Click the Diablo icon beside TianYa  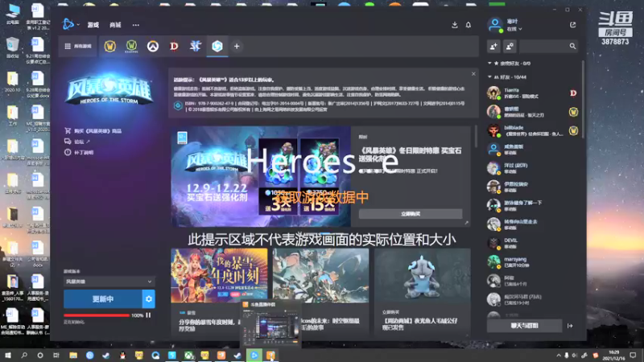pyautogui.click(x=573, y=93)
